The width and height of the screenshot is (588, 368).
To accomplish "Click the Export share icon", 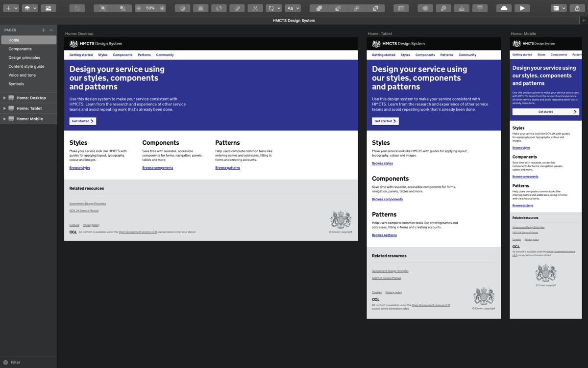I will point(577,8).
